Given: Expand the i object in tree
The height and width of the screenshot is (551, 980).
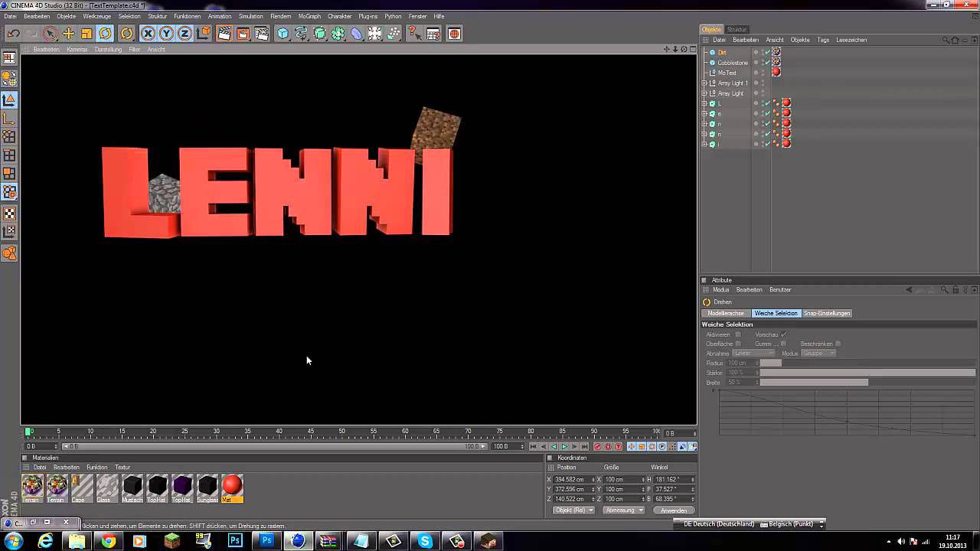Looking at the screenshot, I should [705, 144].
